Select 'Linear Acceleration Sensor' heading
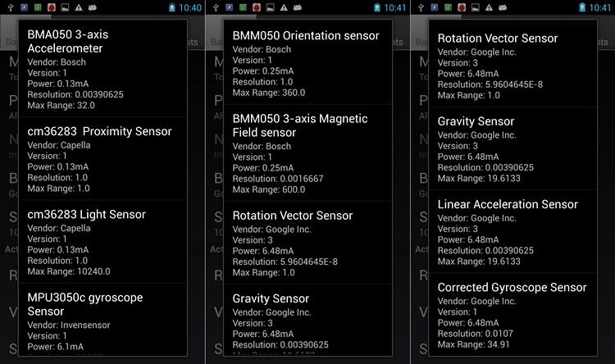 508,204
